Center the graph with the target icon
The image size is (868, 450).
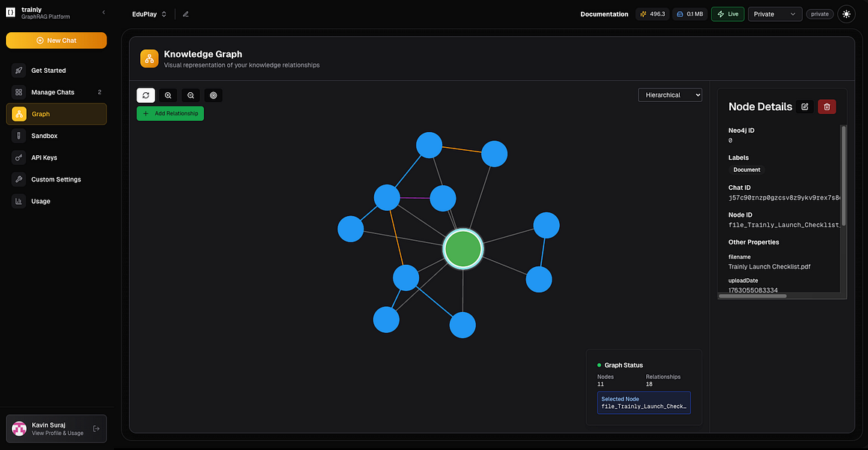click(x=213, y=95)
